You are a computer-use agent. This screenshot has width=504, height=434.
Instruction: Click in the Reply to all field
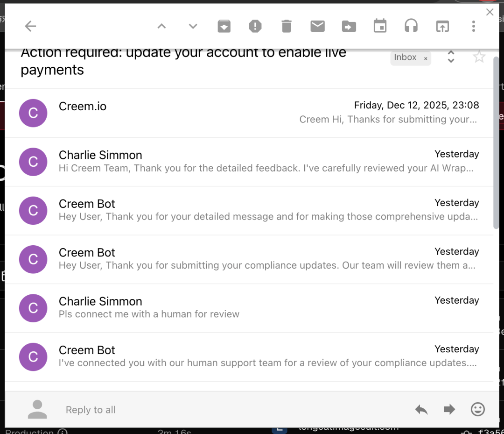pyautogui.click(x=91, y=410)
